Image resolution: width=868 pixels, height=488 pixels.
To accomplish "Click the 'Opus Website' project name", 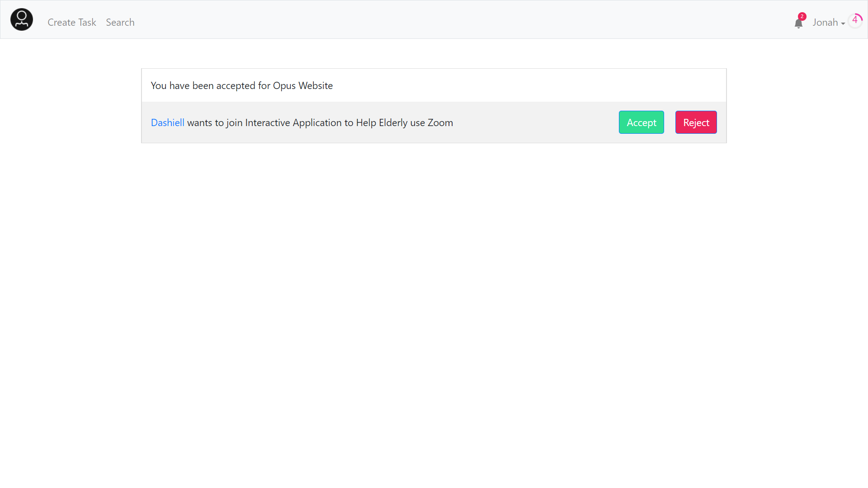I will [x=302, y=85].
